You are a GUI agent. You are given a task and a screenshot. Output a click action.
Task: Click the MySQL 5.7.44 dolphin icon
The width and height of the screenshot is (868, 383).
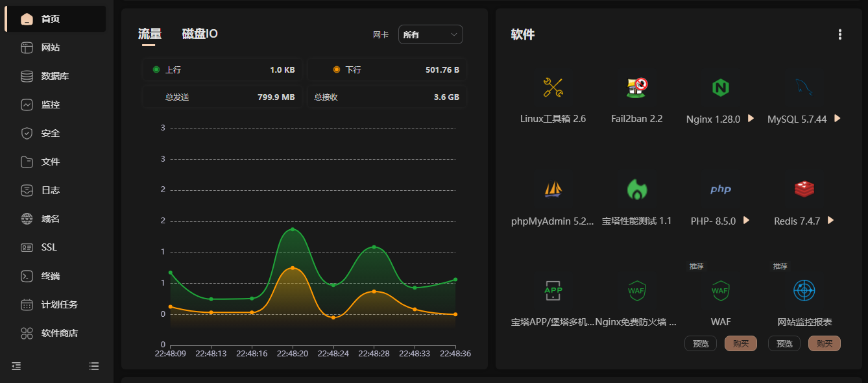tap(804, 87)
